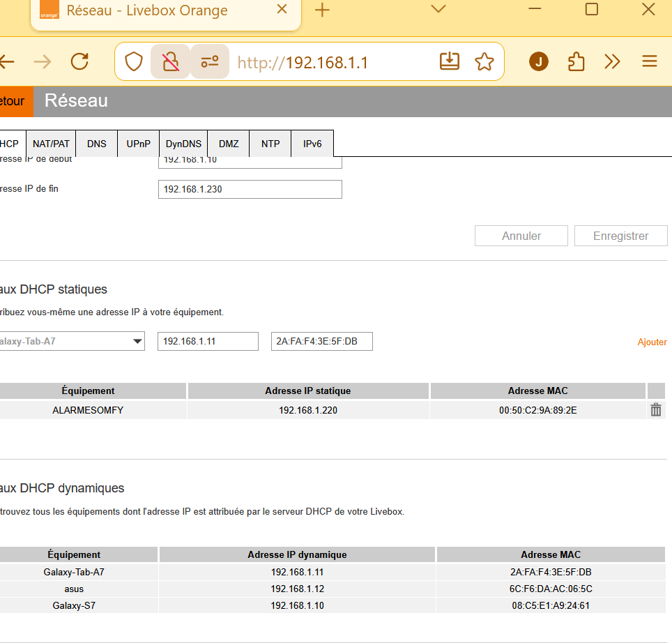Screen dimensions: 672x643
Task: Open the extensions puzzle piece icon
Action: pos(576,62)
